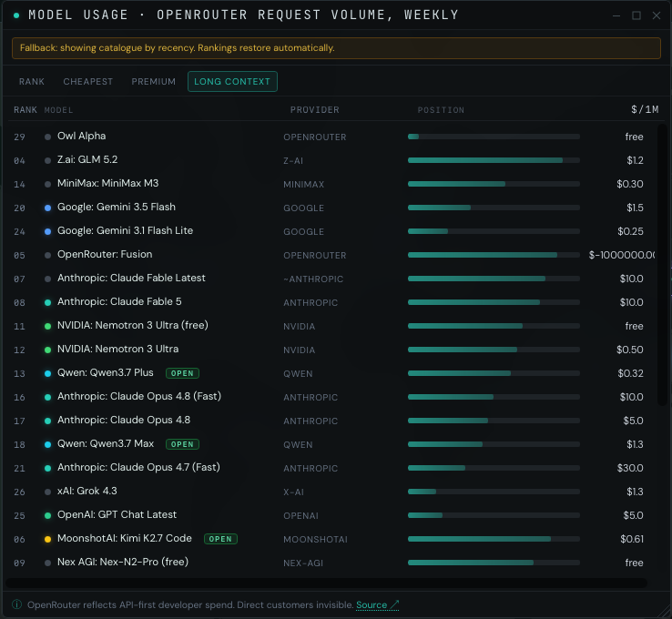Click the RANK column header
This screenshot has height=619, width=672.
(25, 110)
